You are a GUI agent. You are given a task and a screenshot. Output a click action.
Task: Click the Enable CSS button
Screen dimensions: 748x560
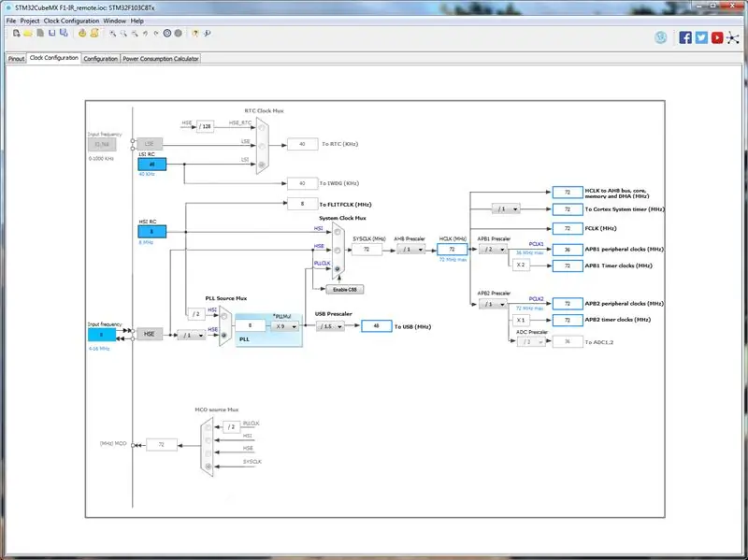[344, 290]
